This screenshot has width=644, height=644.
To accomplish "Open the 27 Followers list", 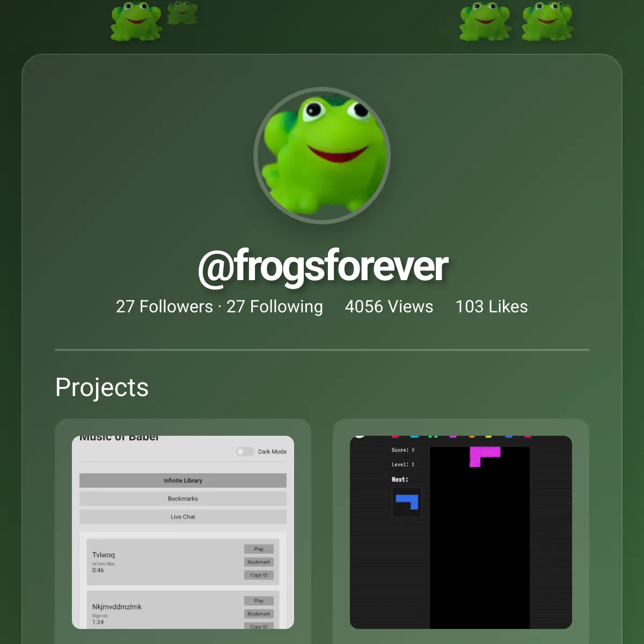I will [164, 306].
